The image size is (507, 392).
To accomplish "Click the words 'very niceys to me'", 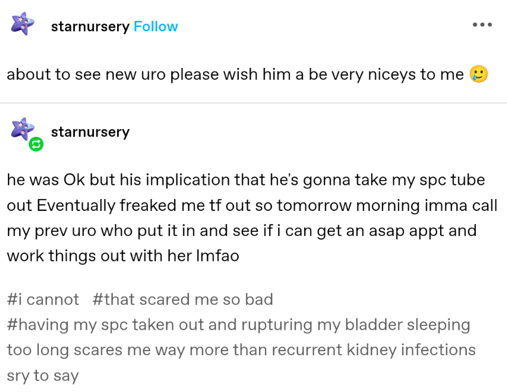I will point(397,74).
